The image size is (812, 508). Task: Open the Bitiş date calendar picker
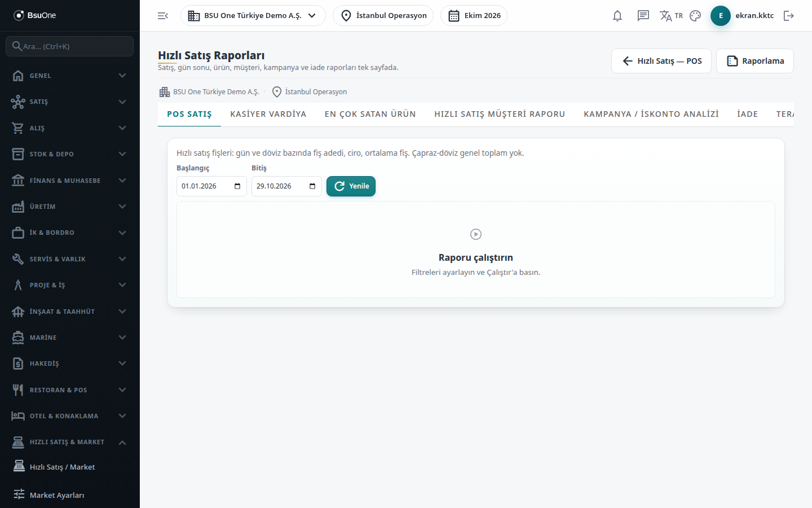(312, 186)
